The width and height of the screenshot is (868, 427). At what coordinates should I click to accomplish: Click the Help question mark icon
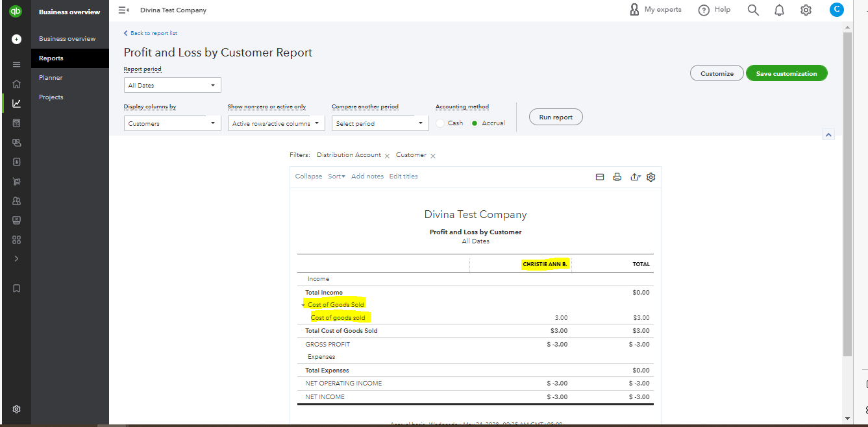[704, 10]
